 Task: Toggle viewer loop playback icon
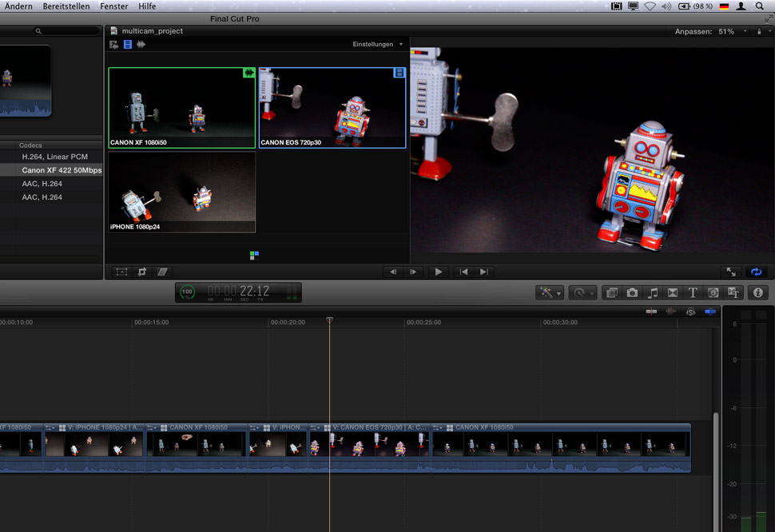click(756, 272)
